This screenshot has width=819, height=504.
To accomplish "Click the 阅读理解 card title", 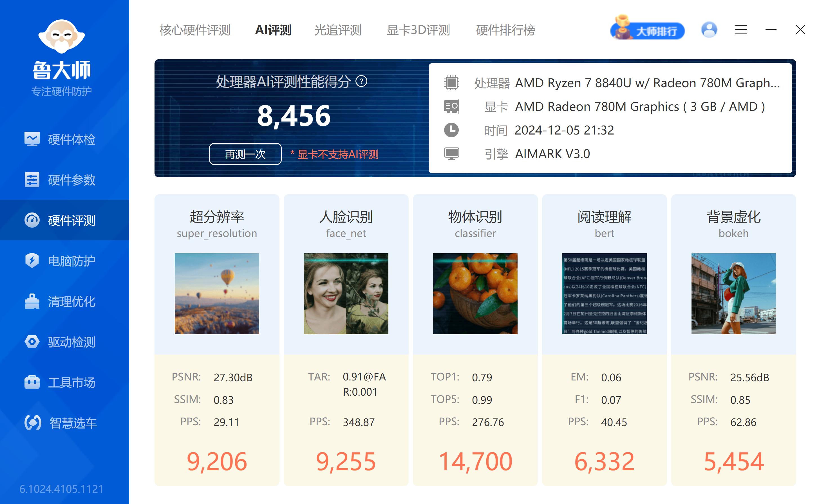I will pyautogui.click(x=604, y=217).
